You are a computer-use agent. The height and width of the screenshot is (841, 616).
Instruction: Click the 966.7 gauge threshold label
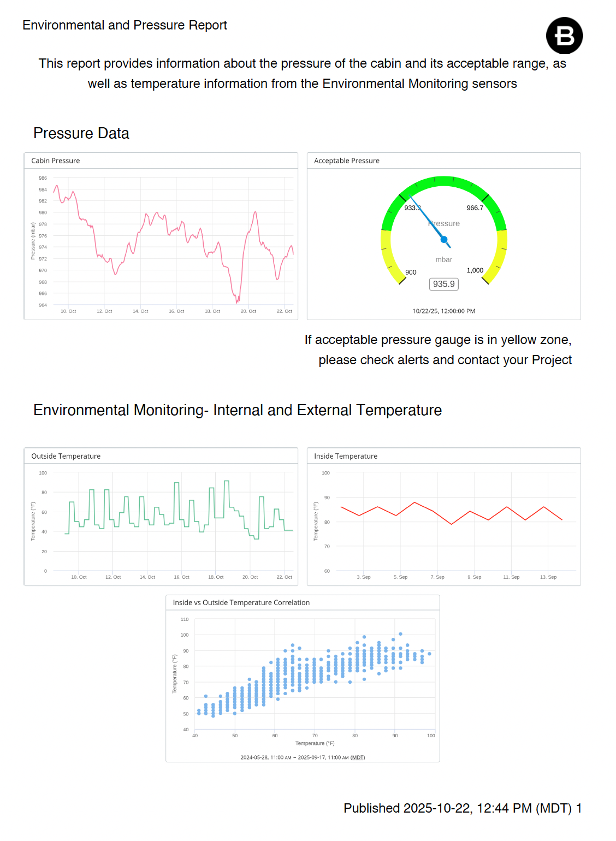(x=475, y=208)
